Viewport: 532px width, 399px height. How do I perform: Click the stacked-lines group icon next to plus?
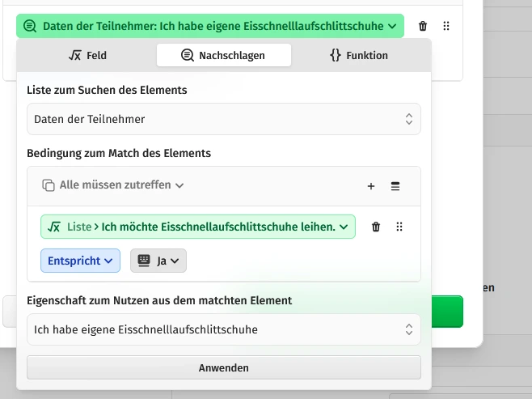(395, 186)
